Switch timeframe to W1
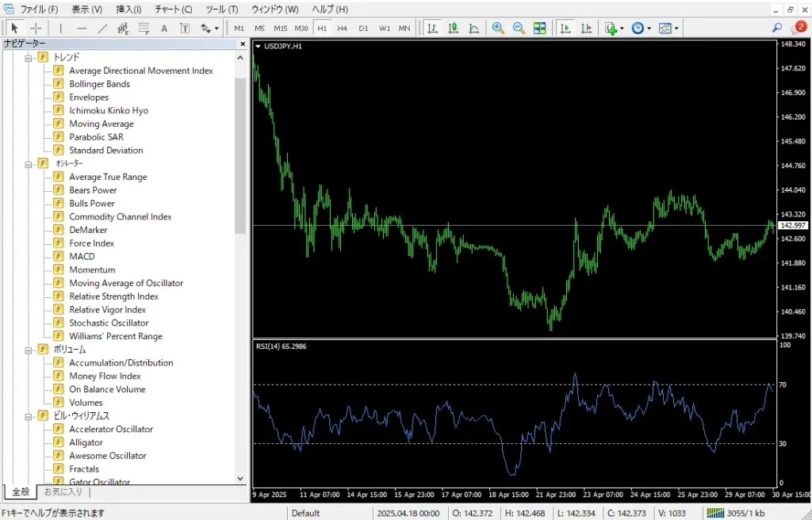 [385, 29]
